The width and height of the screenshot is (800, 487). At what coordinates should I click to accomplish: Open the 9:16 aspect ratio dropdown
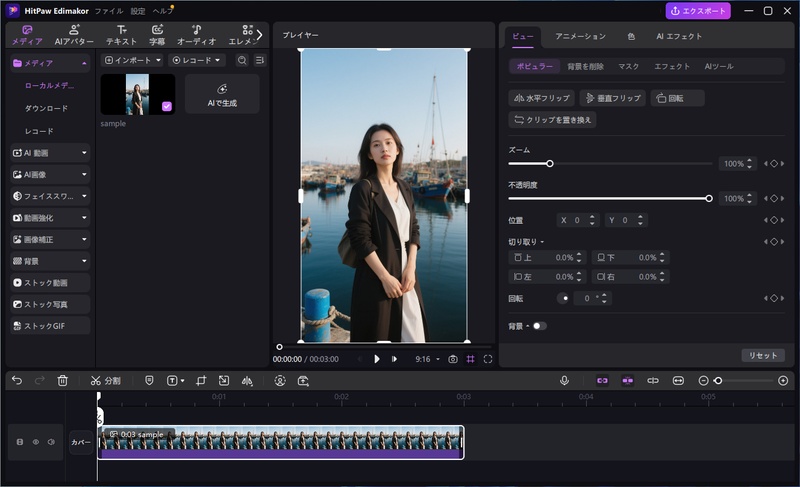pos(427,359)
